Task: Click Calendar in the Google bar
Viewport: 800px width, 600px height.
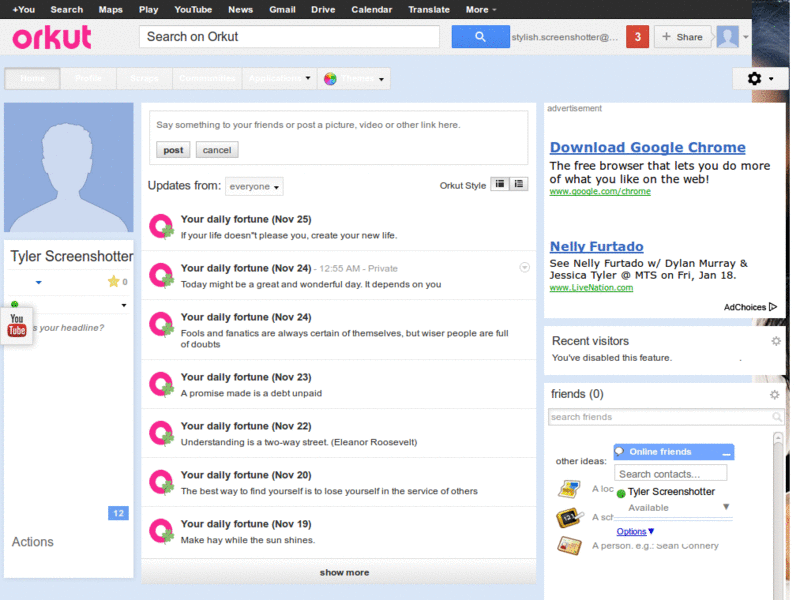Action: coord(371,9)
